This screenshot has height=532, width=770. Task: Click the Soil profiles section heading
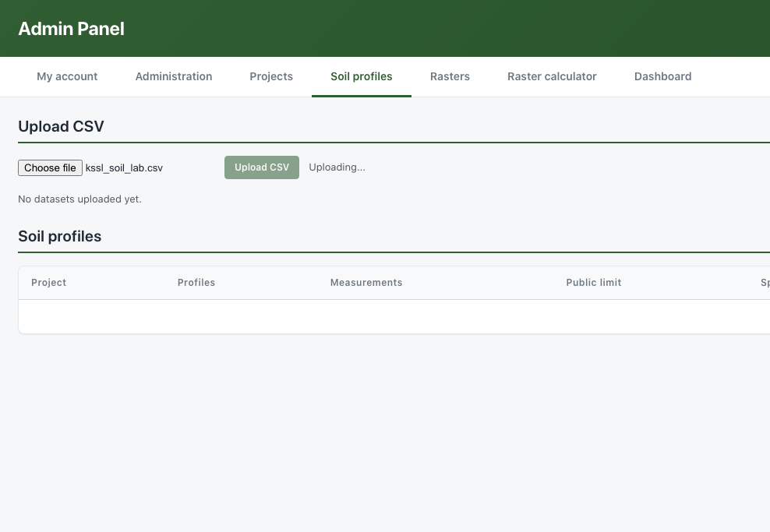pyautogui.click(x=59, y=237)
